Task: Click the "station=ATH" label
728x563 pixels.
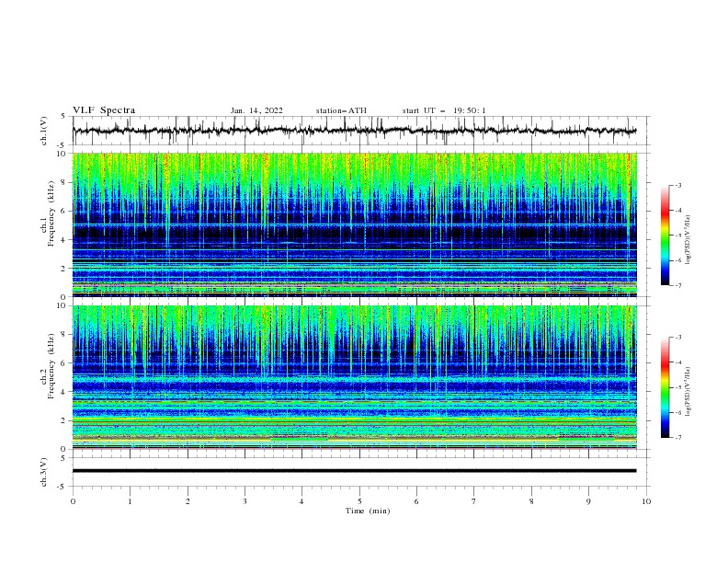Action: pos(341,110)
